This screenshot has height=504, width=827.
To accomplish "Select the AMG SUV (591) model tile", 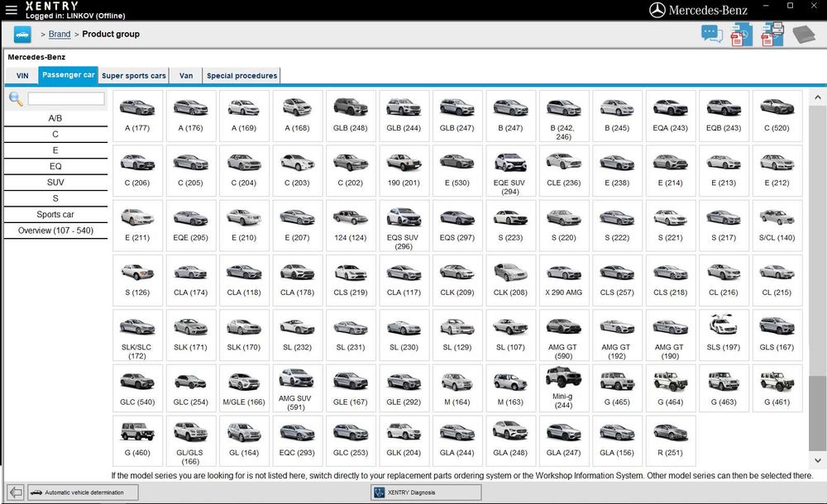I will click(297, 388).
